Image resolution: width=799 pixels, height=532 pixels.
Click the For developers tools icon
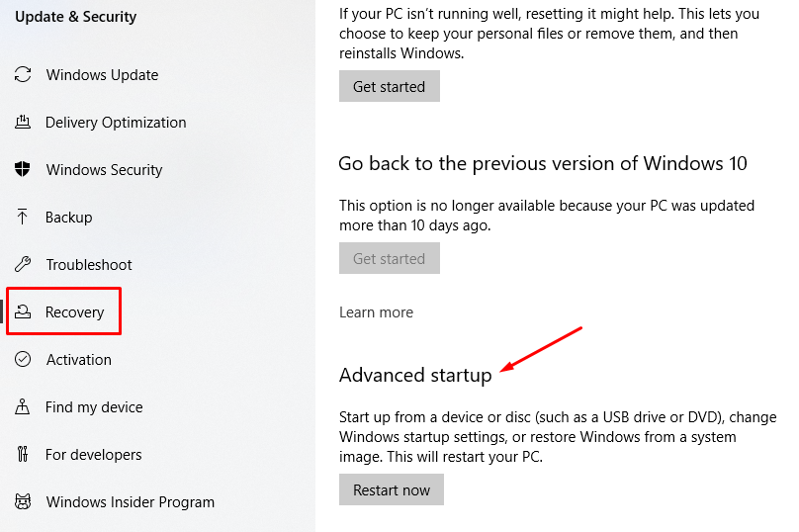23,455
